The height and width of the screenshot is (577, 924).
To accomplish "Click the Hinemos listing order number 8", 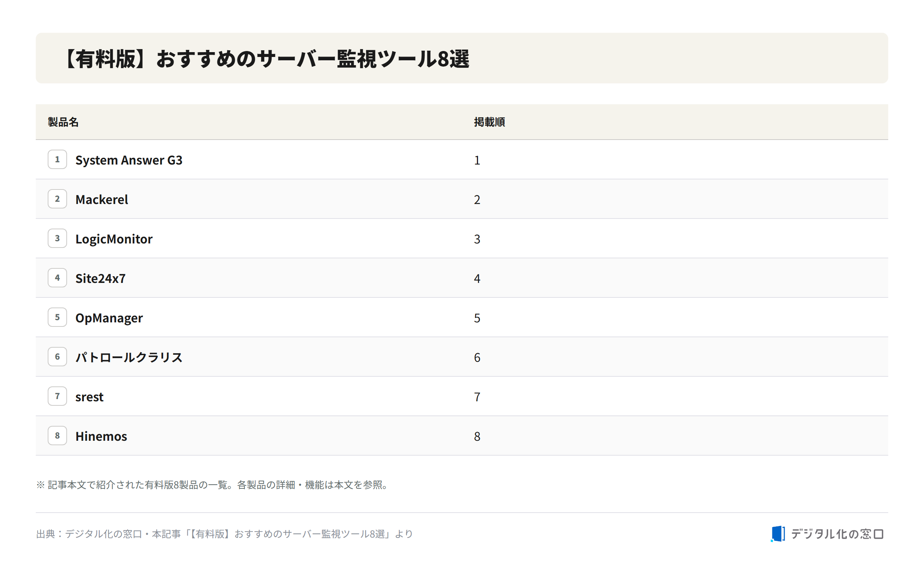I will coord(477,436).
